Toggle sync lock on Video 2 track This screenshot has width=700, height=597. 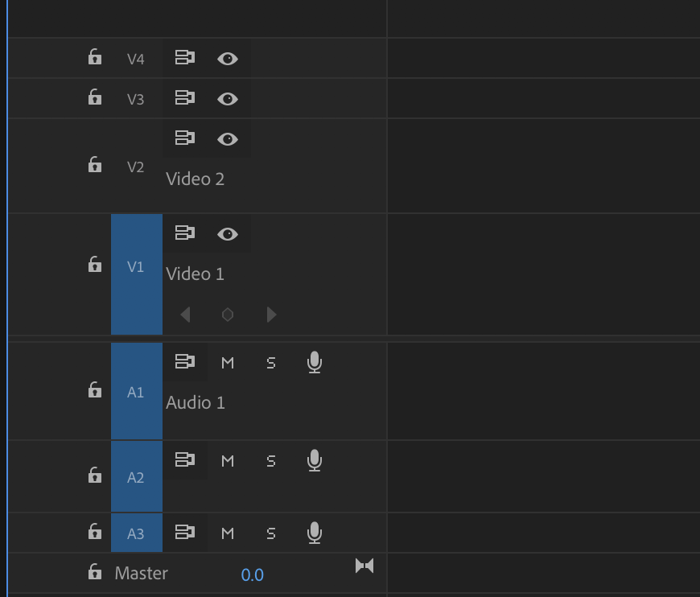point(185,138)
